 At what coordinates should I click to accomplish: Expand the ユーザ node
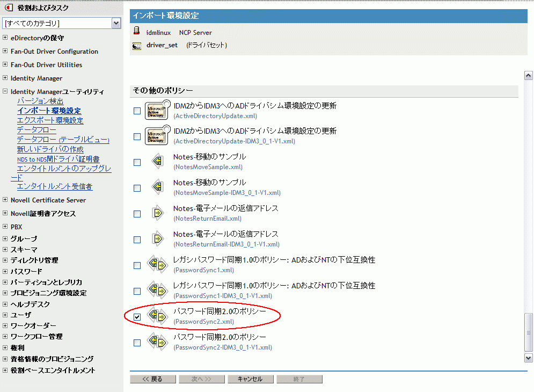point(5,315)
